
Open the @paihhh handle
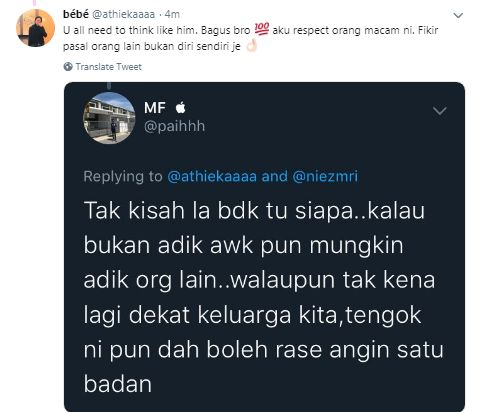click(x=174, y=126)
